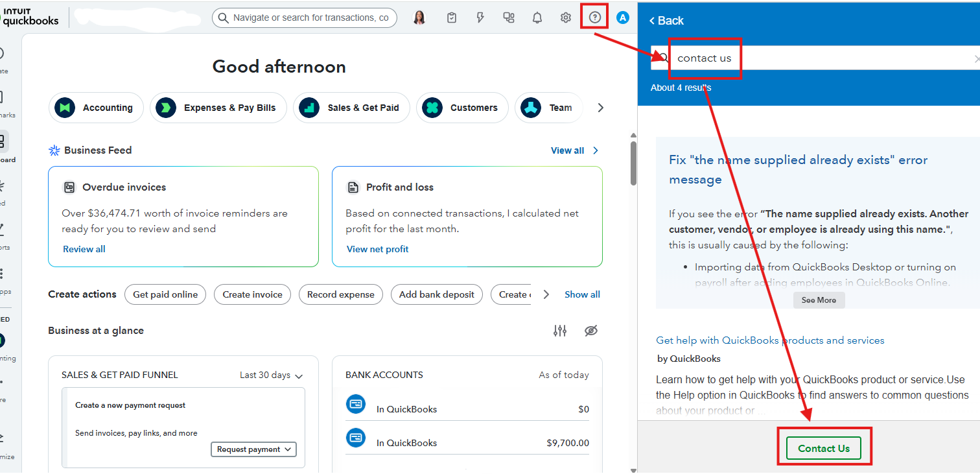Click the Review all link

(x=84, y=249)
